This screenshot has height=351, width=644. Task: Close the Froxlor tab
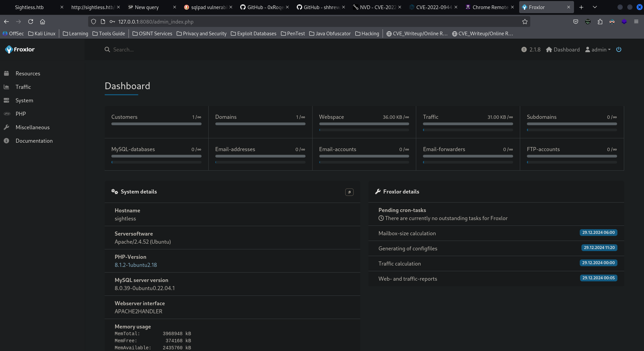569,7
